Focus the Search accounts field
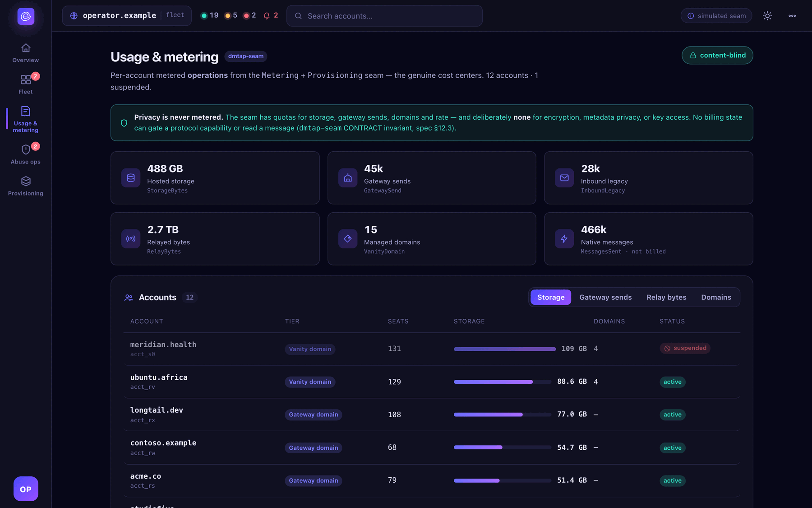The image size is (812, 508). point(384,16)
